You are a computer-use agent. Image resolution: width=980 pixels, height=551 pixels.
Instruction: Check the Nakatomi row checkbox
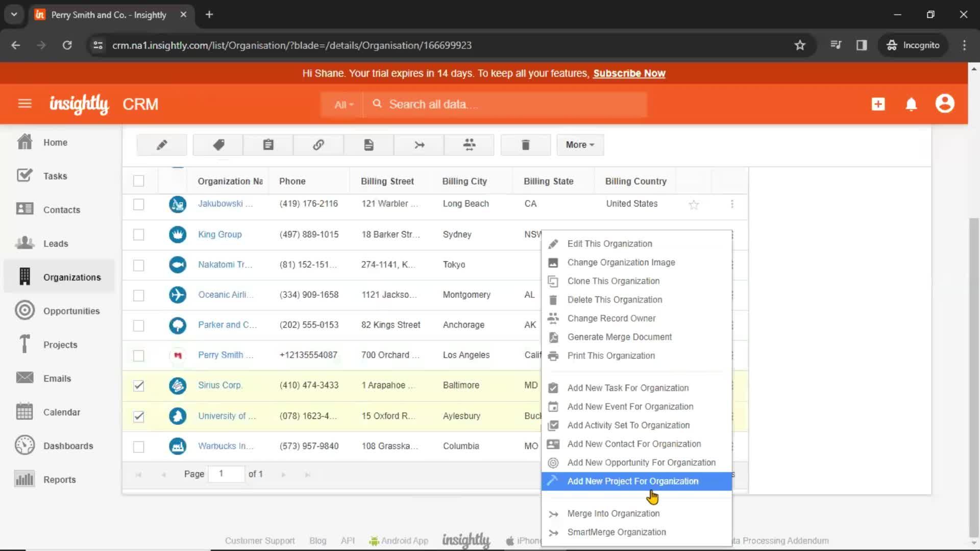point(138,265)
